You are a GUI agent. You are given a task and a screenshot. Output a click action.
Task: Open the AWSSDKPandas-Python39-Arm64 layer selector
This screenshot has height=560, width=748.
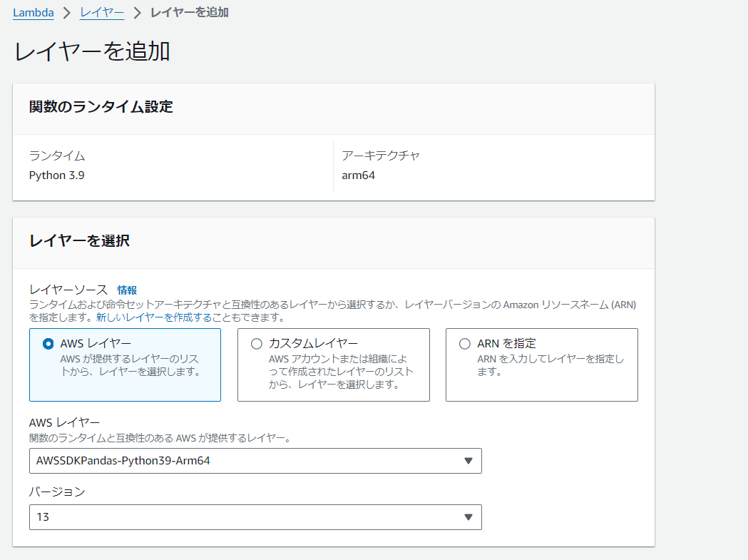coord(255,461)
